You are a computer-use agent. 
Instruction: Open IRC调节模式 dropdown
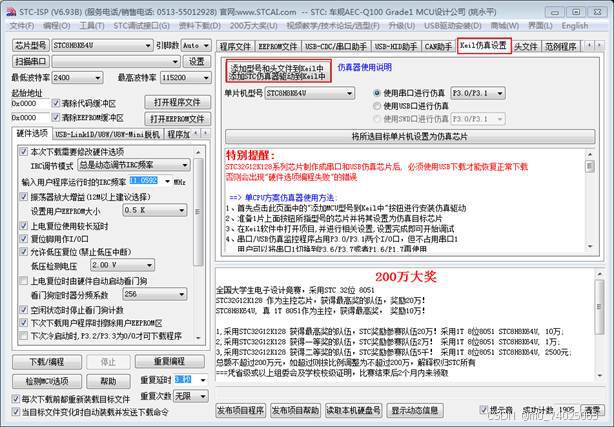134,165
